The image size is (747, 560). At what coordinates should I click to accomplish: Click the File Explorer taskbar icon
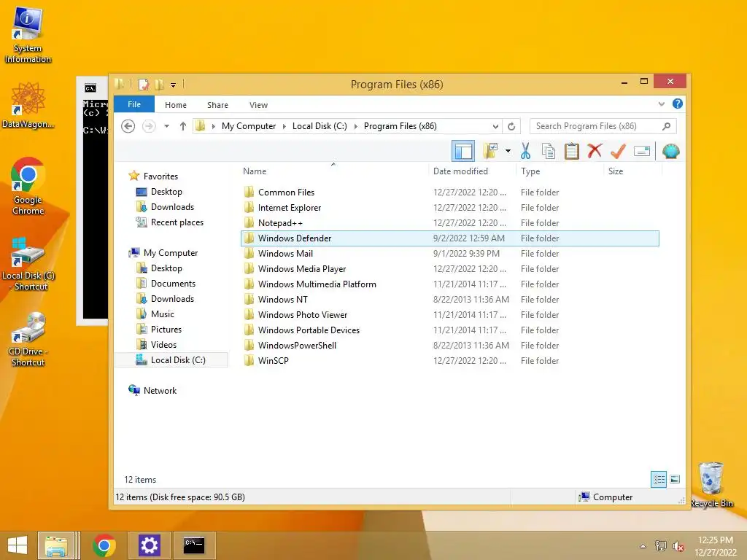pyautogui.click(x=55, y=545)
